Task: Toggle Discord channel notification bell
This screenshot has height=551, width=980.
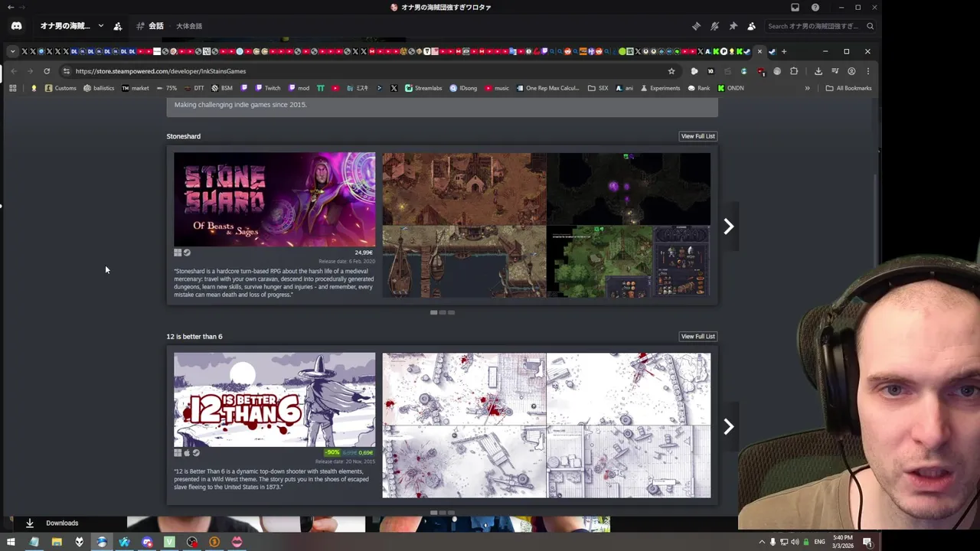Action: click(714, 26)
